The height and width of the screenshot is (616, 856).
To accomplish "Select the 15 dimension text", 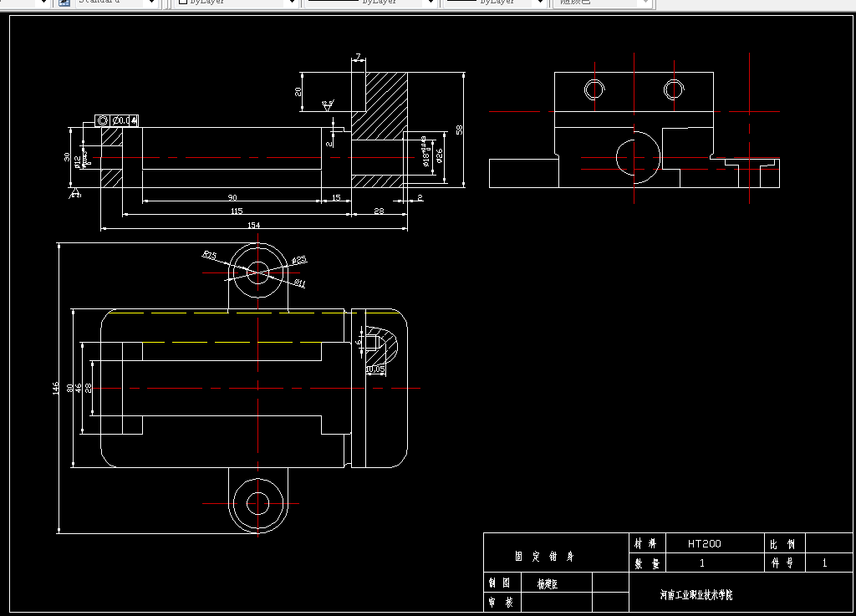I will click(336, 197).
